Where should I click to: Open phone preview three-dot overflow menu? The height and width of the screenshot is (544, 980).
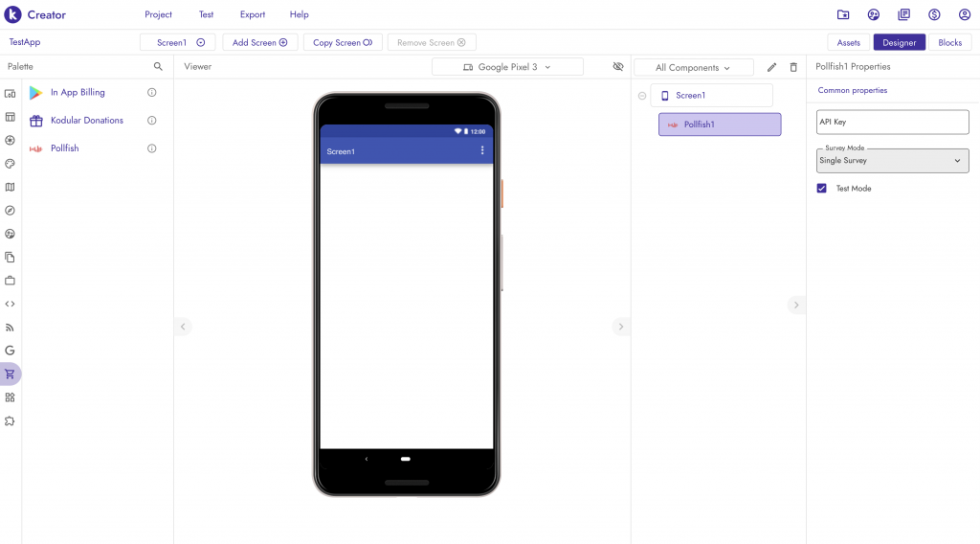point(482,150)
